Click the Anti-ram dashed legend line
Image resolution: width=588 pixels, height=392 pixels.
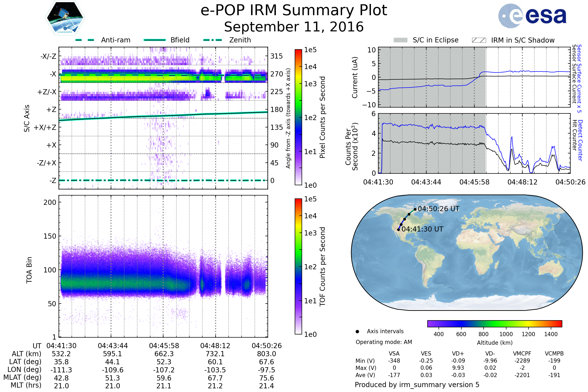click(85, 40)
